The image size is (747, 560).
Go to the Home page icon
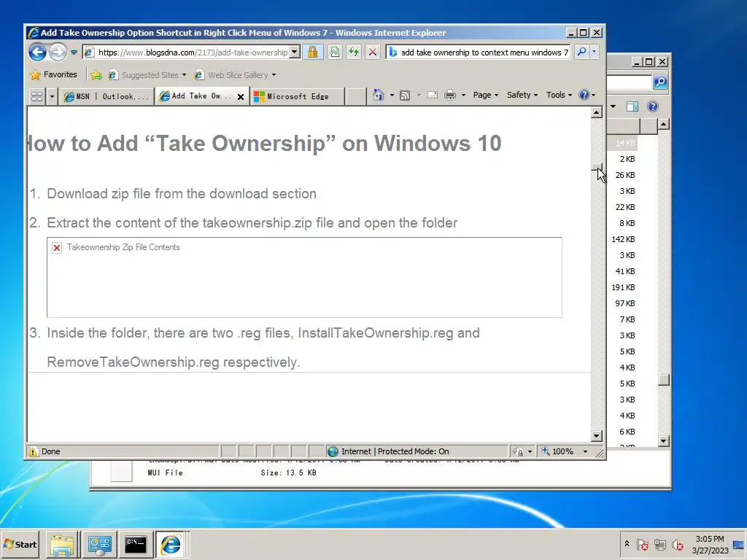coord(379,95)
